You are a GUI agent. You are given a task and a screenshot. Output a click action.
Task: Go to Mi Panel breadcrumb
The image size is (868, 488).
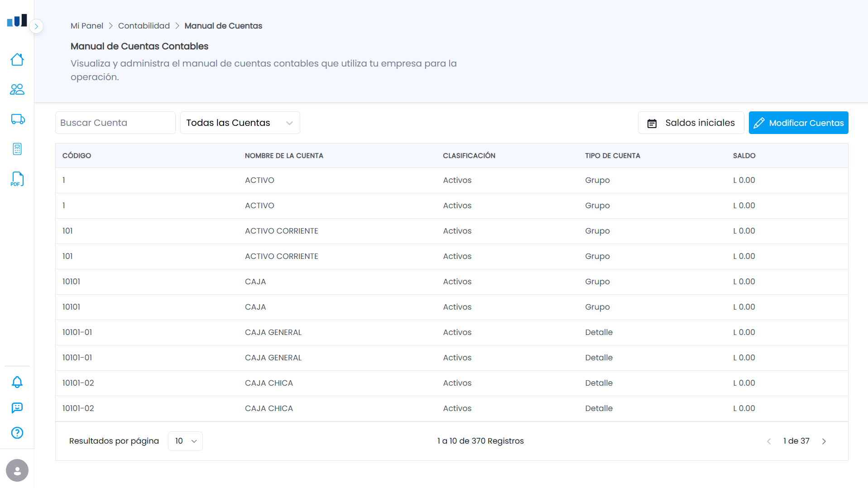[87, 26]
